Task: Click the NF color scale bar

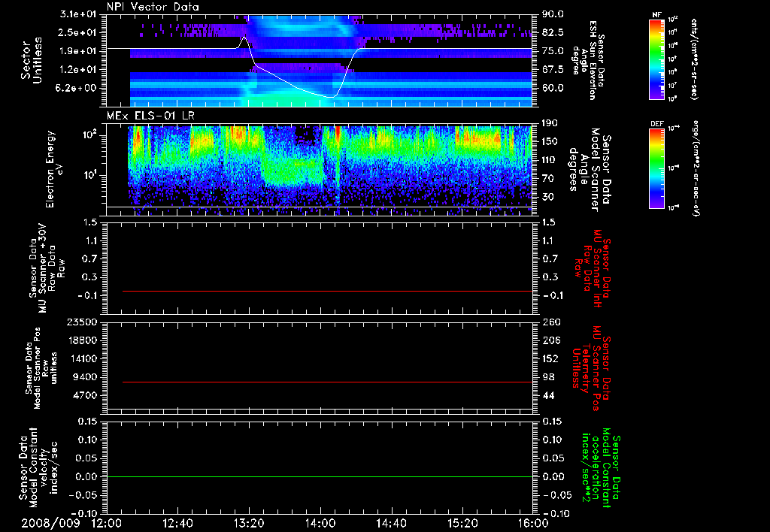Action: point(656,59)
